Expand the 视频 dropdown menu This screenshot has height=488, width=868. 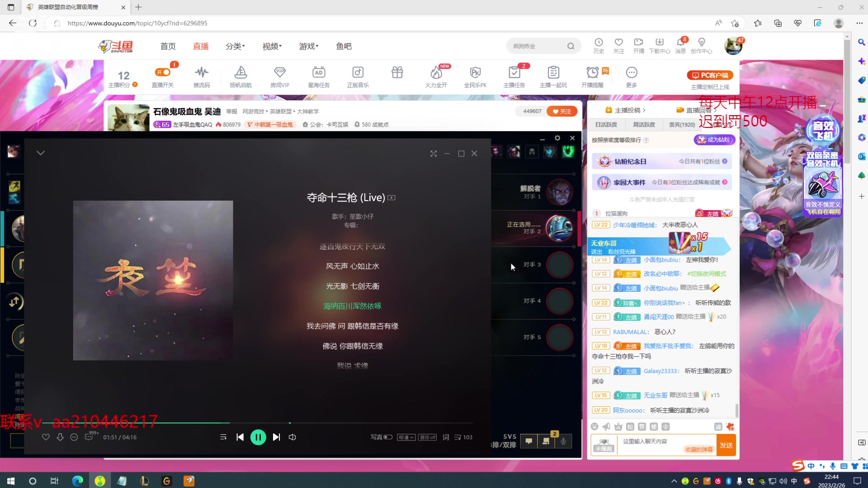tap(272, 46)
